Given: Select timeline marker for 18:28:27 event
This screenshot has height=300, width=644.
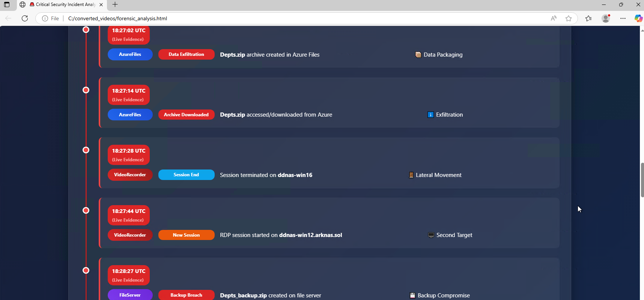Looking at the screenshot, I should click(x=86, y=270).
